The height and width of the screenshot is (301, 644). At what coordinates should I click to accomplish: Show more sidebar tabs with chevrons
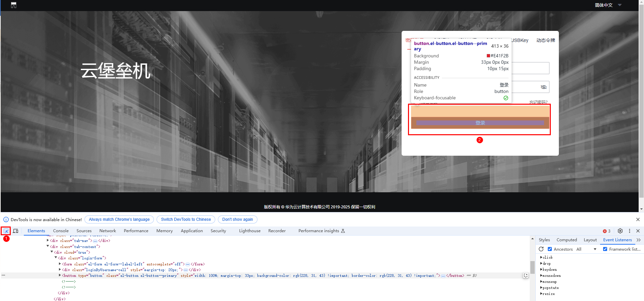(x=638, y=240)
